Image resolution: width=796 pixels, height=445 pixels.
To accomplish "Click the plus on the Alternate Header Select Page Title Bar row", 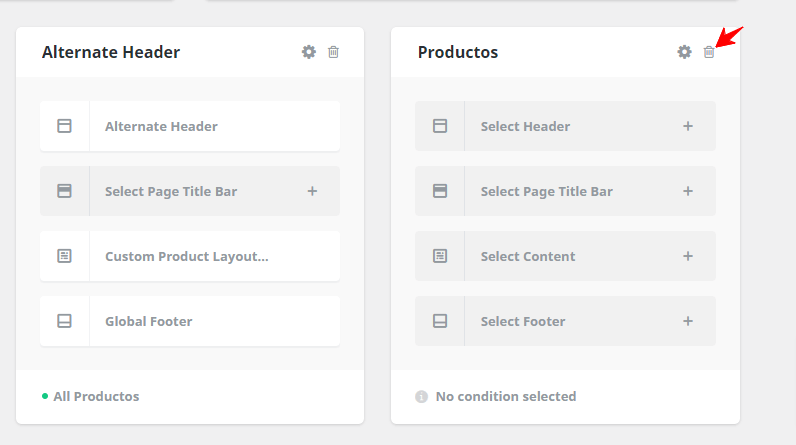I will (x=312, y=191).
